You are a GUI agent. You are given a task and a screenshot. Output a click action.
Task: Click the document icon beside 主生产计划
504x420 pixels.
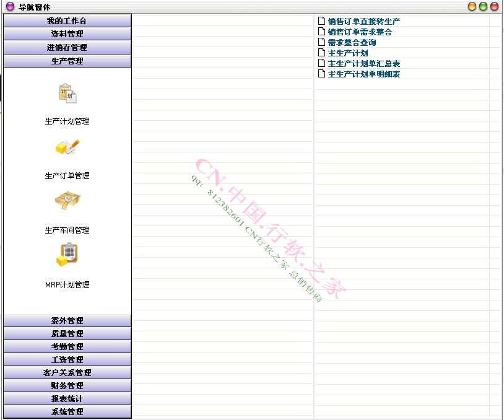point(321,53)
